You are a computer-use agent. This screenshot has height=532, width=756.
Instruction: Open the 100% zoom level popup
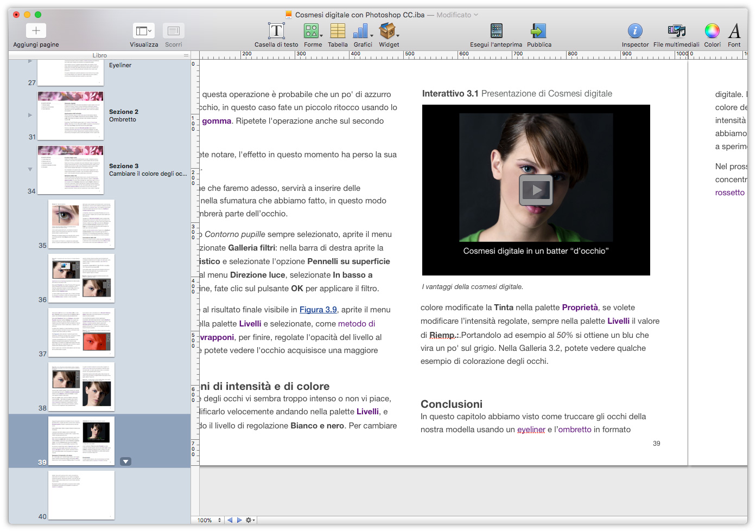tap(209, 520)
